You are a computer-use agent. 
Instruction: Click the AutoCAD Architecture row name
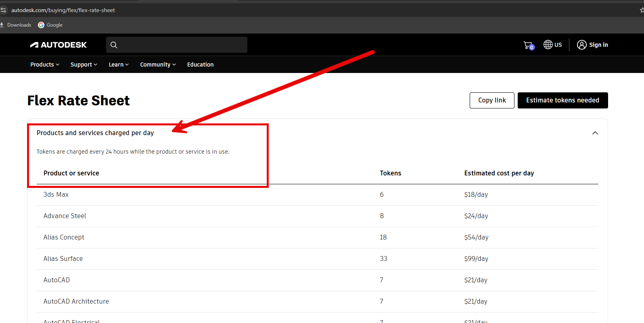point(76,301)
